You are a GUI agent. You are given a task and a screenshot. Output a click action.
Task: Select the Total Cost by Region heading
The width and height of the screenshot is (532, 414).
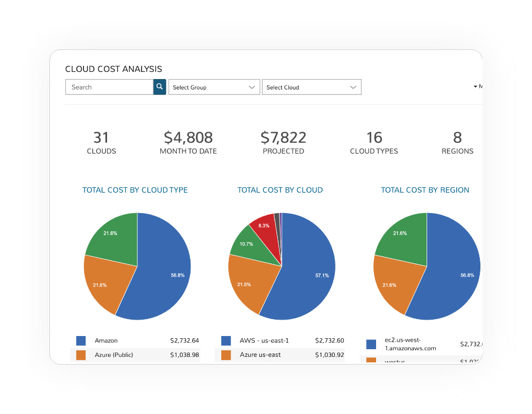tap(425, 190)
